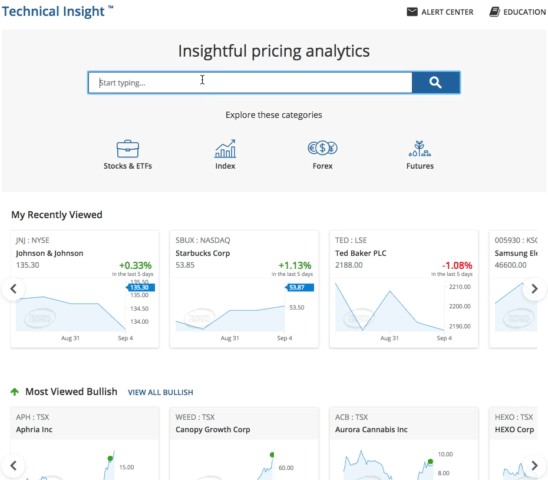This screenshot has height=480, width=548.
Task: Click the SBUX : NASDAQ ticker text
Action: (203, 240)
